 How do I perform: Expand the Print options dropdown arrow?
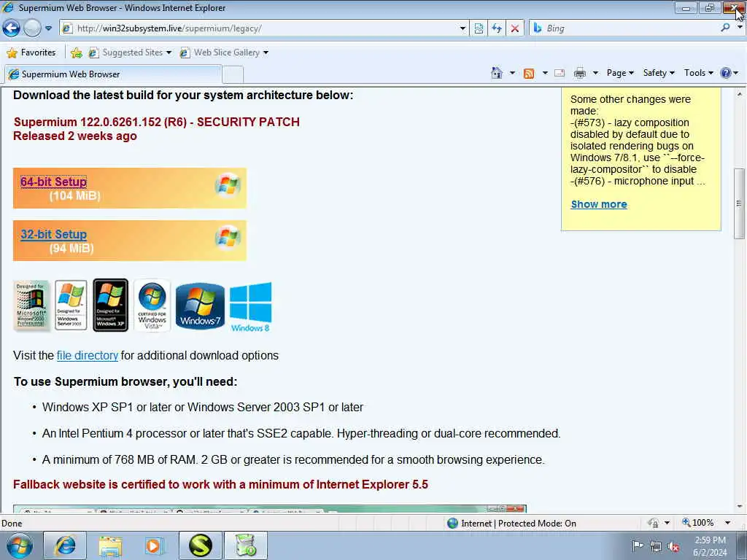[595, 73]
